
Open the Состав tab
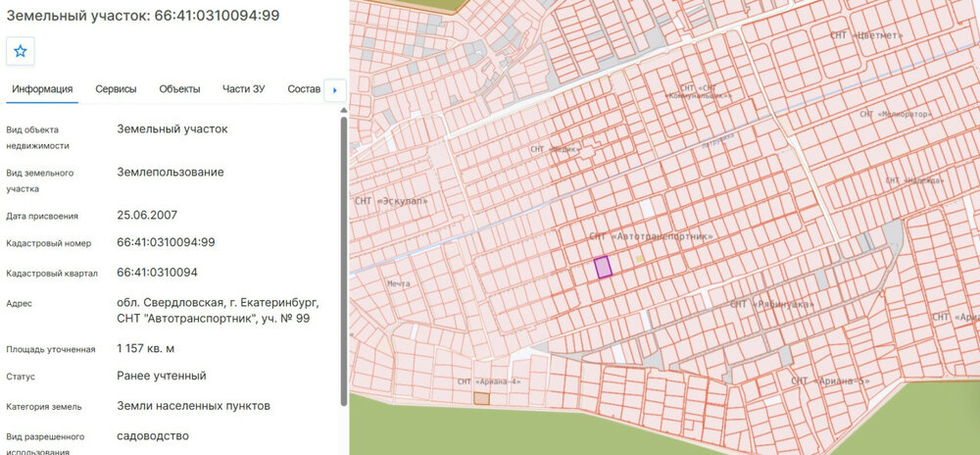coord(304,89)
